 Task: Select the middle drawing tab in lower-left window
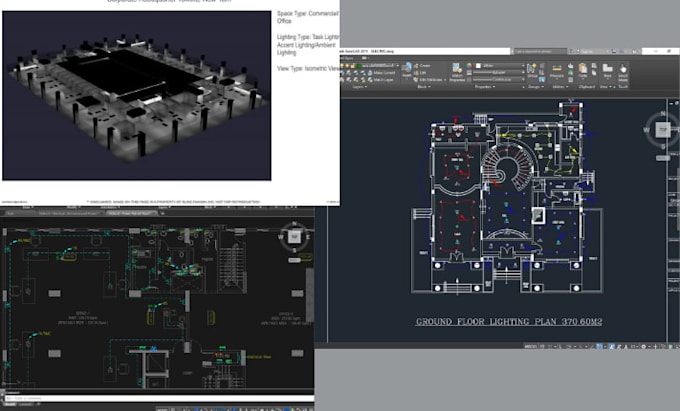click(69, 213)
